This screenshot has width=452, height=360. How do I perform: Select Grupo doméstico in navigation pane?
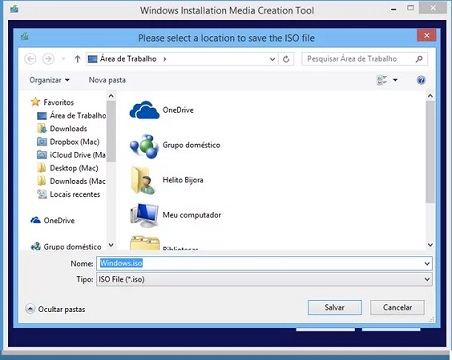coord(72,247)
